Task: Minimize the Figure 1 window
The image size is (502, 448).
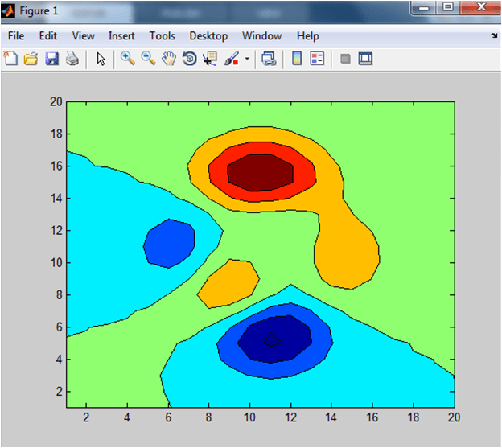Action: pyautogui.click(x=423, y=8)
